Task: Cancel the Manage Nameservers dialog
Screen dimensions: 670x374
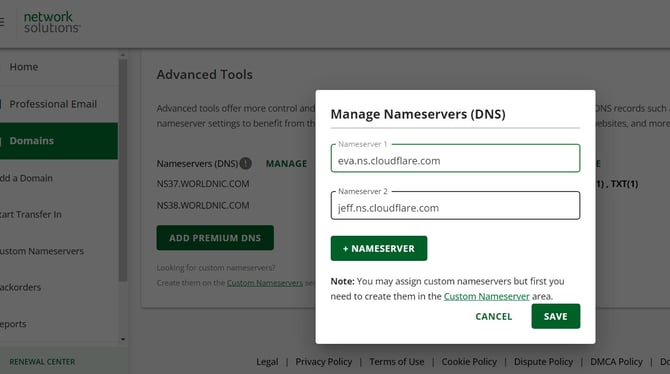Action: pos(494,316)
